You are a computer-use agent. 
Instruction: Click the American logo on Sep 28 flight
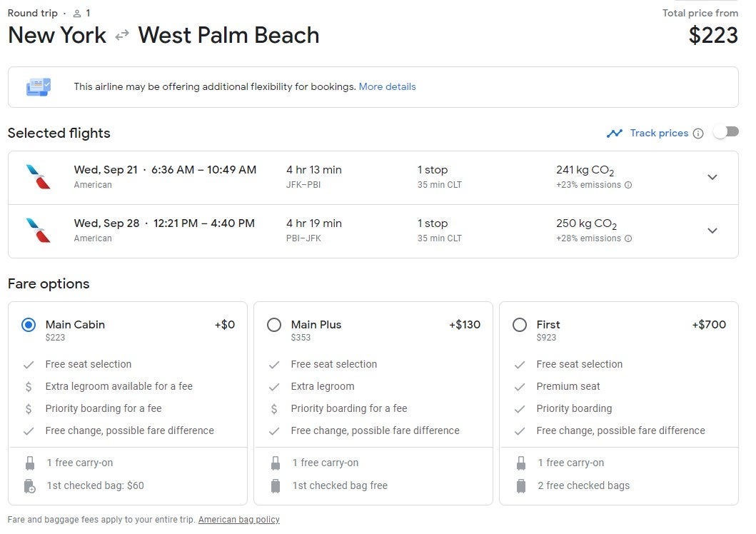point(39,231)
